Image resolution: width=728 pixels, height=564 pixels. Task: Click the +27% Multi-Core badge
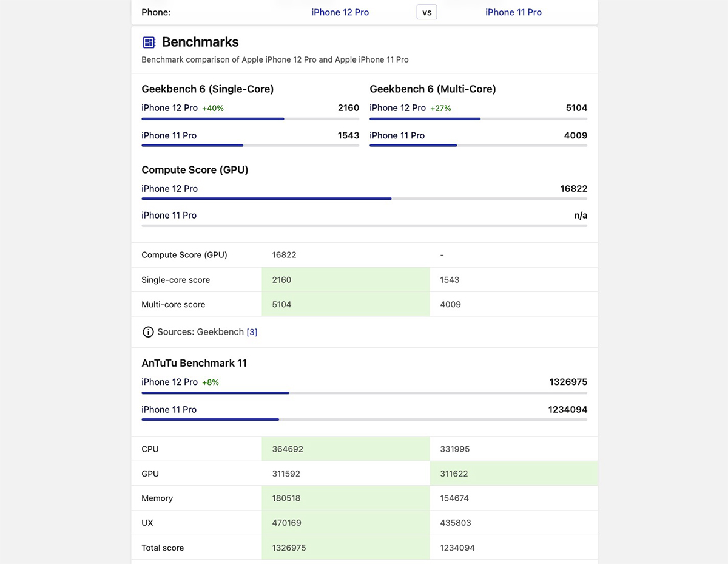coord(440,109)
